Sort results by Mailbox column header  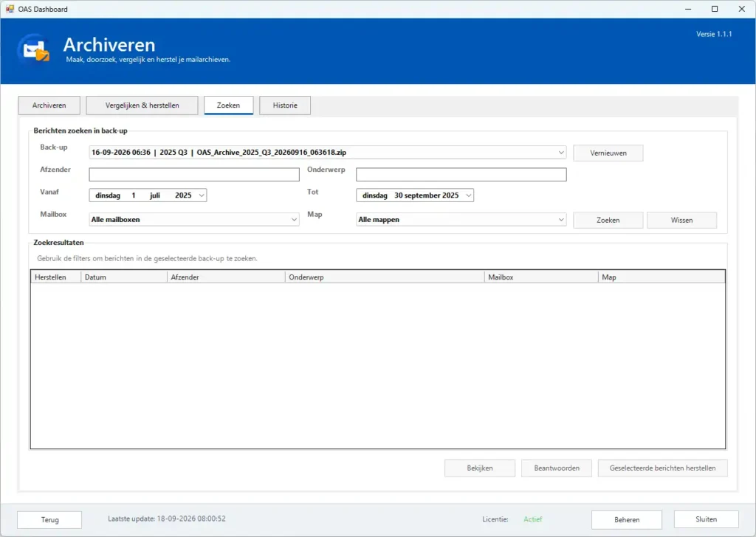pyautogui.click(x=541, y=277)
